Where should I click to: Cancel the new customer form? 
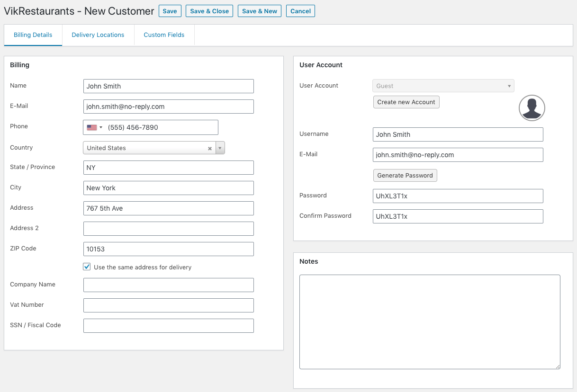300,11
